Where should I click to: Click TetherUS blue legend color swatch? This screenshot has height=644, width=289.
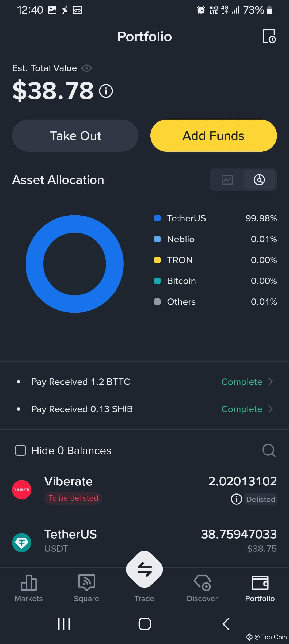click(x=157, y=218)
